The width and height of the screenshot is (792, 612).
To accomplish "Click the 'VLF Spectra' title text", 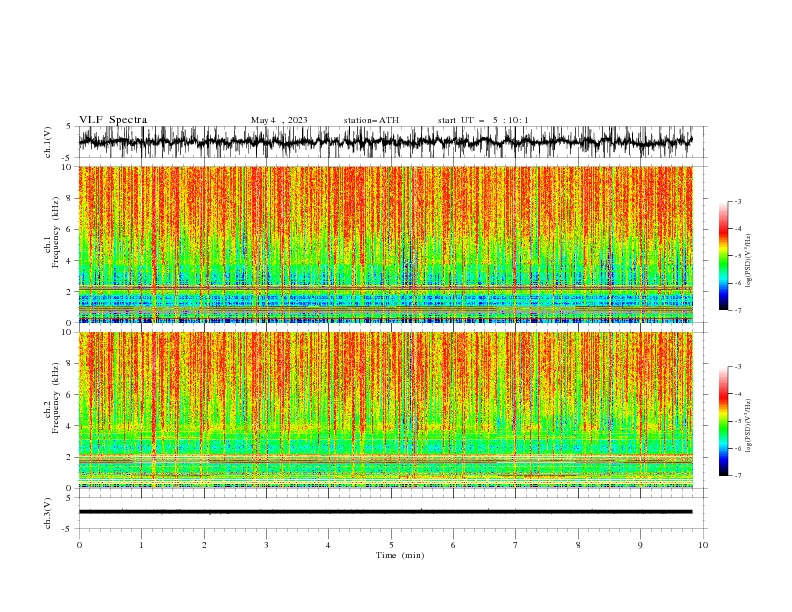I will pyautogui.click(x=113, y=120).
